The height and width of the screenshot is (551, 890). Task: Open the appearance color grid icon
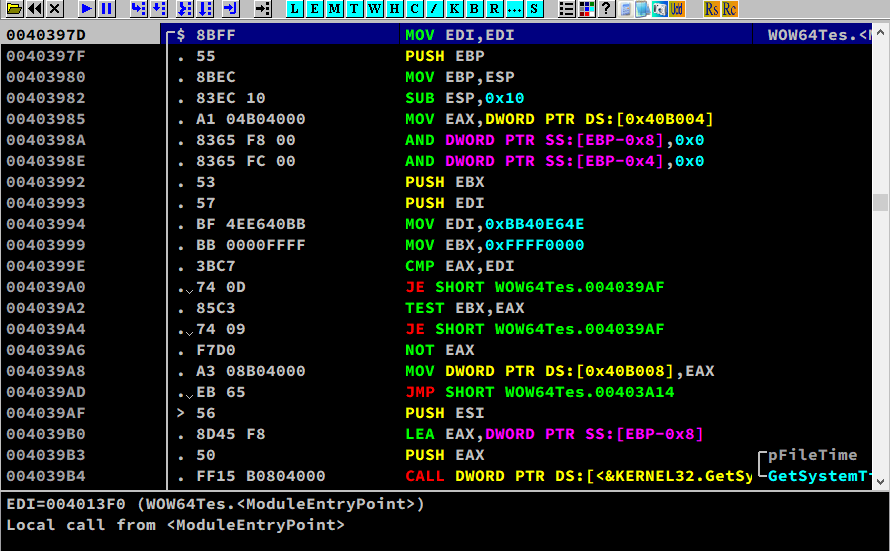coord(586,9)
